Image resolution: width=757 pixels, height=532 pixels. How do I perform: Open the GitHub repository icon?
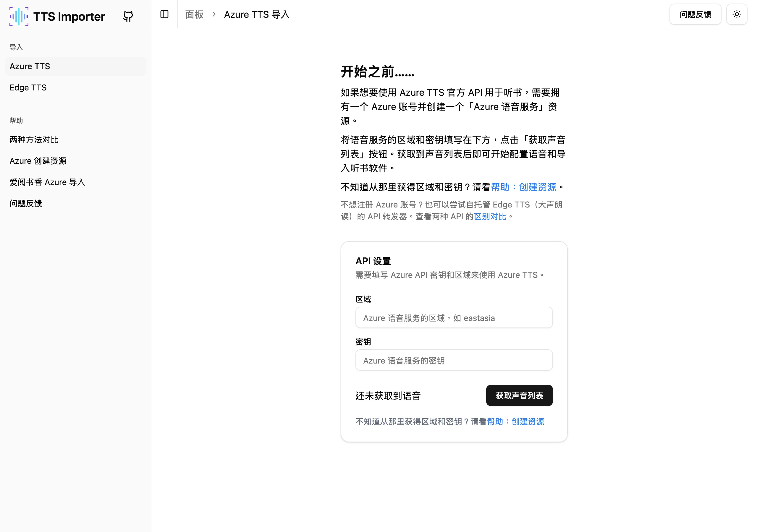128,16
